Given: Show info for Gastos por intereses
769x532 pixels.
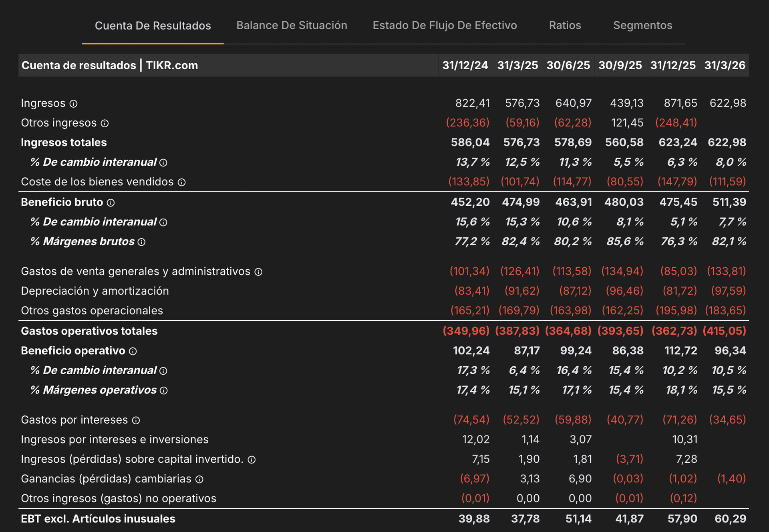Looking at the screenshot, I should tap(136, 420).
